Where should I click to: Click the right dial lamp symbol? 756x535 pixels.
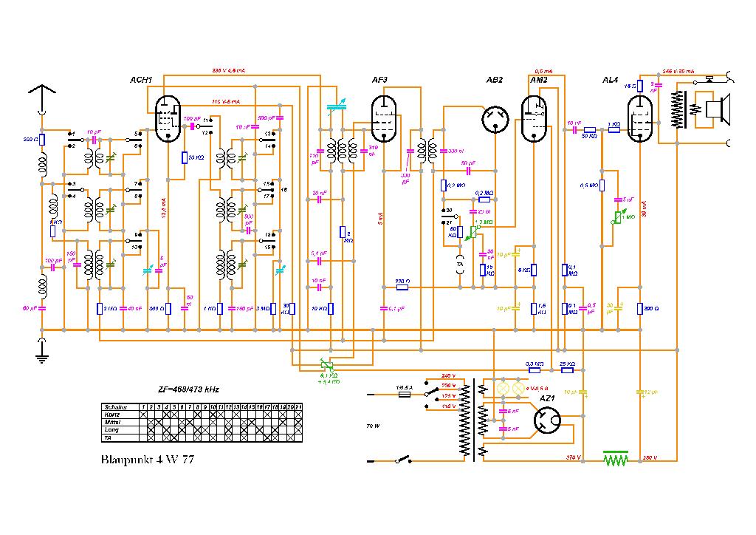pos(518,389)
